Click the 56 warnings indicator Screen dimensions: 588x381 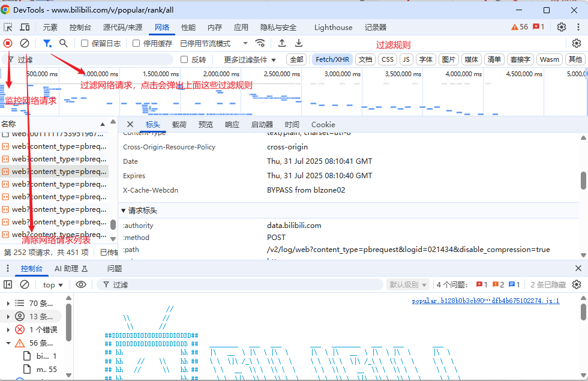pyautogui.click(x=520, y=27)
